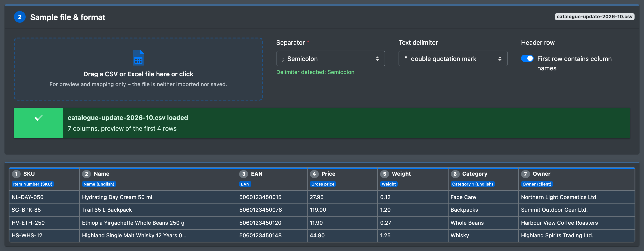Click the HV-ETH-250 SKU cell
The image size is (644, 251).
coord(44,223)
